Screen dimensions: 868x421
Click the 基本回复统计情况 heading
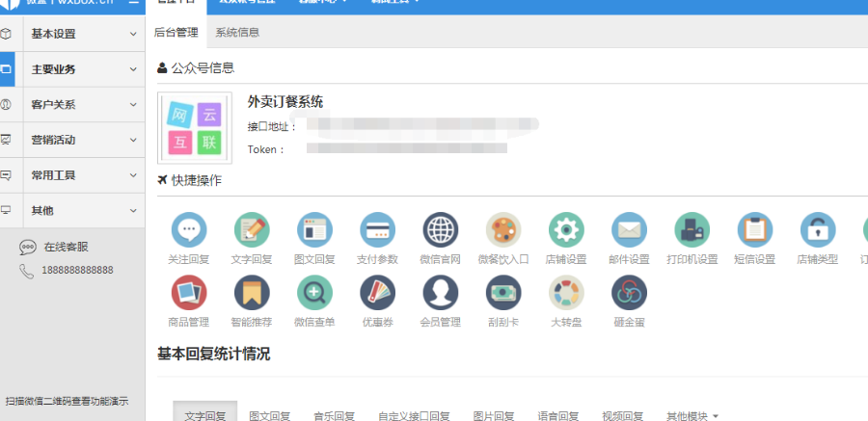click(214, 355)
